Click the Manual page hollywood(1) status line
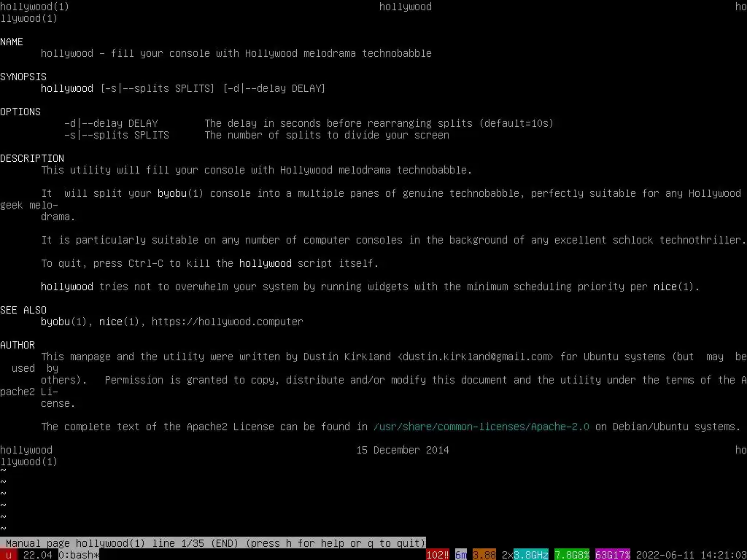Viewport: 747px width, 560px height. [x=213, y=542]
